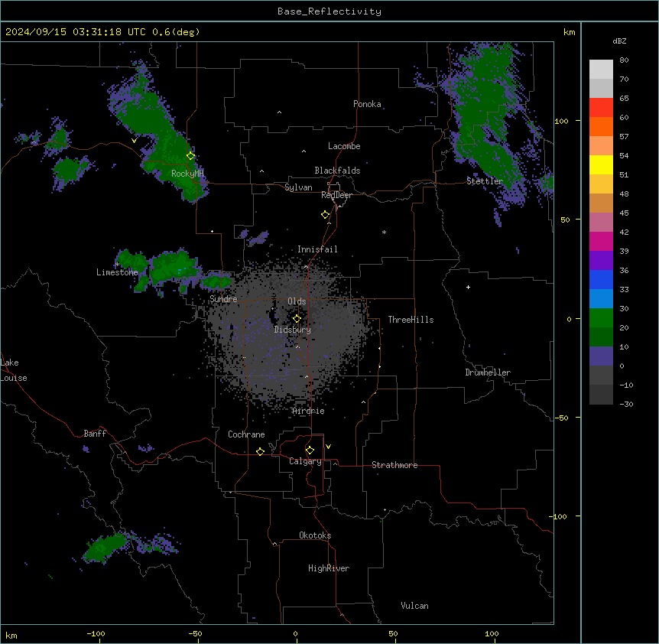The height and width of the screenshot is (644, 659).
Task: Click the white asterisk marker east of Innisfail
Action: point(384,232)
